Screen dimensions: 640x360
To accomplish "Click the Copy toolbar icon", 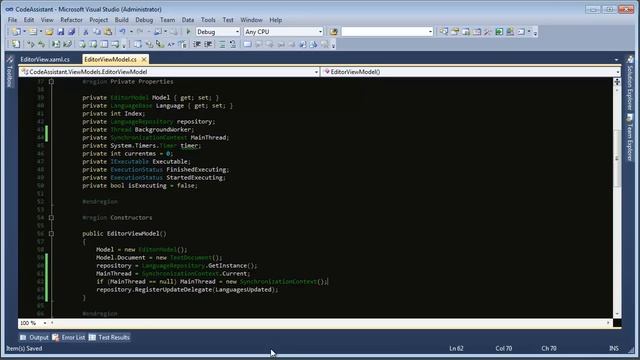I will coord(97,31).
